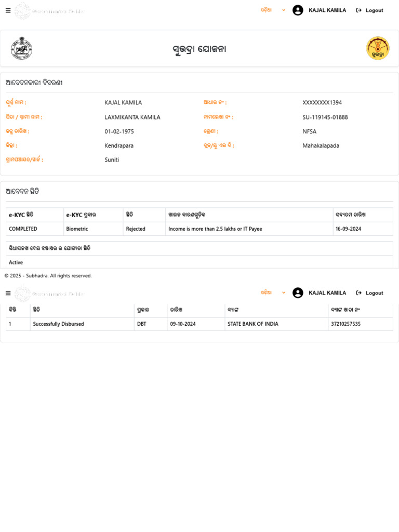This screenshot has height=532, width=399.
Task: Click Logout in the lower header
Action: [x=369, y=293]
